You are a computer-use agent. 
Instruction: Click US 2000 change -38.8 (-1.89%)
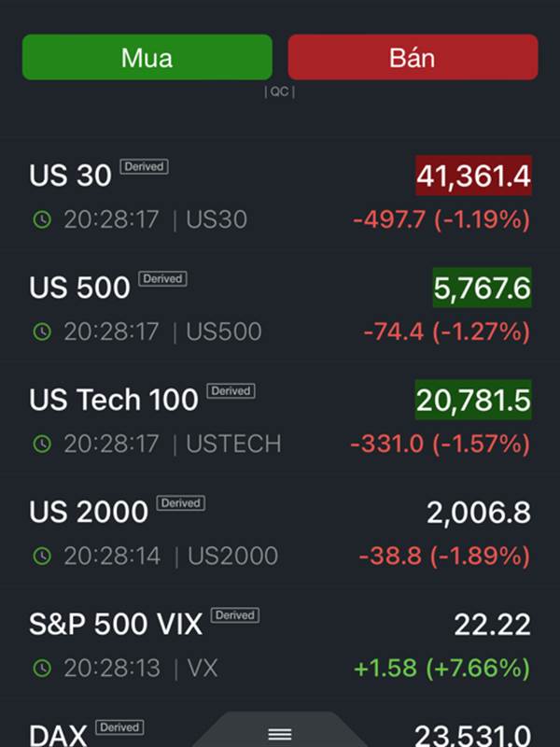click(x=444, y=556)
